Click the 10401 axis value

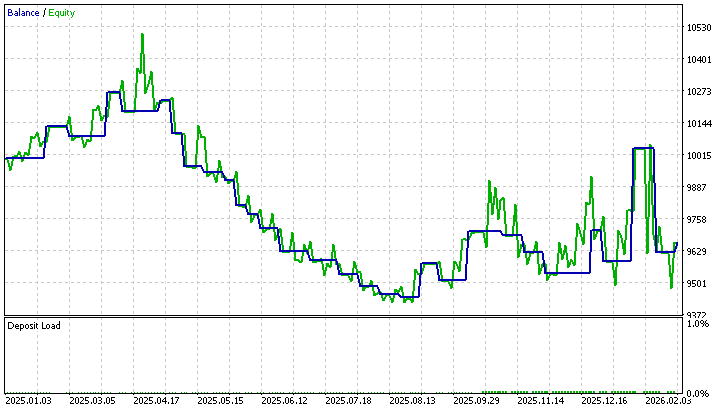click(699, 59)
